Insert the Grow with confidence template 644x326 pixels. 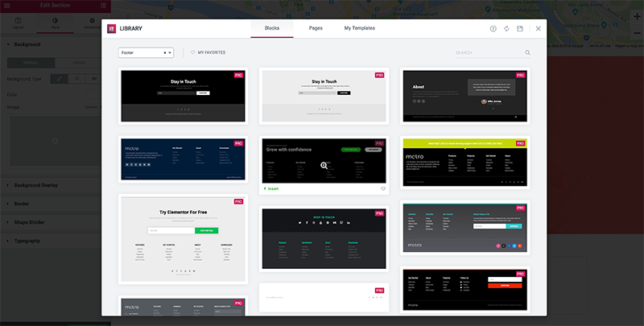coord(274,188)
